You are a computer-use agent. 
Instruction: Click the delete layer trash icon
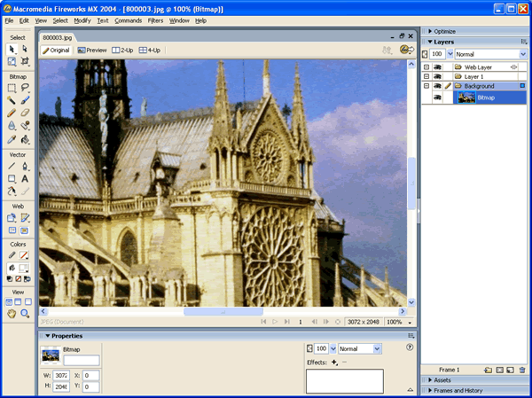pos(521,369)
